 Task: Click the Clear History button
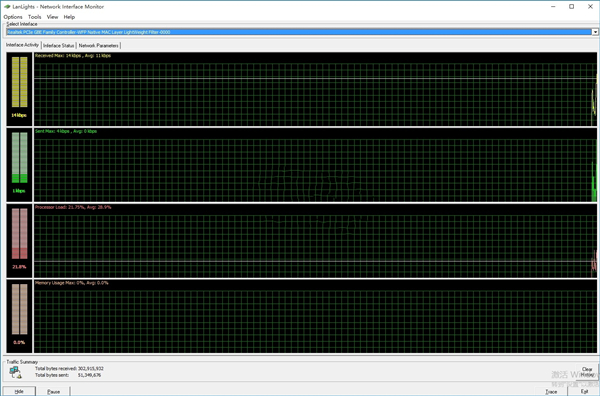click(587, 372)
